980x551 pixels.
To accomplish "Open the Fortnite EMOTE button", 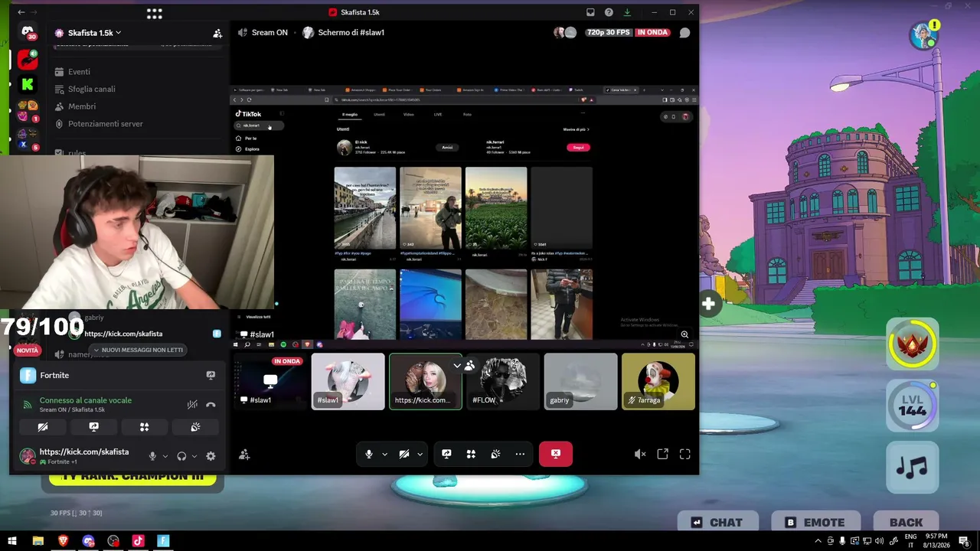I will pos(815,523).
